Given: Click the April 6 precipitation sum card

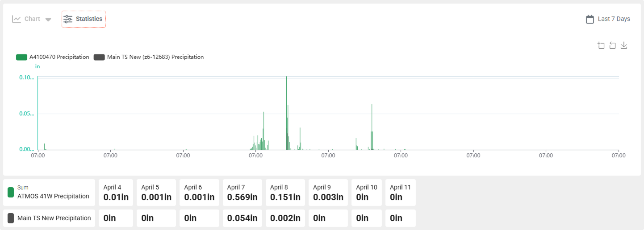Looking at the screenshot, I should (199, 193).
